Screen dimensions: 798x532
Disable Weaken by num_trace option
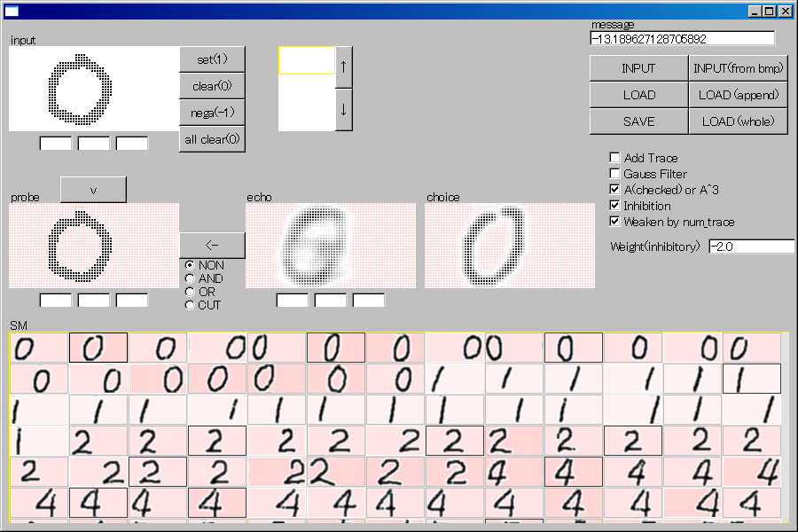(x=615, y=222)
